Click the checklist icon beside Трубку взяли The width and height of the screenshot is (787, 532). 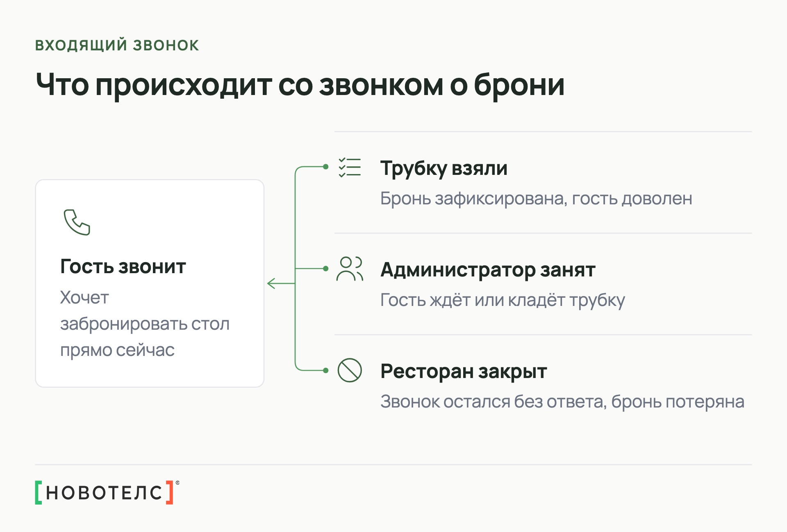[350, 167]
